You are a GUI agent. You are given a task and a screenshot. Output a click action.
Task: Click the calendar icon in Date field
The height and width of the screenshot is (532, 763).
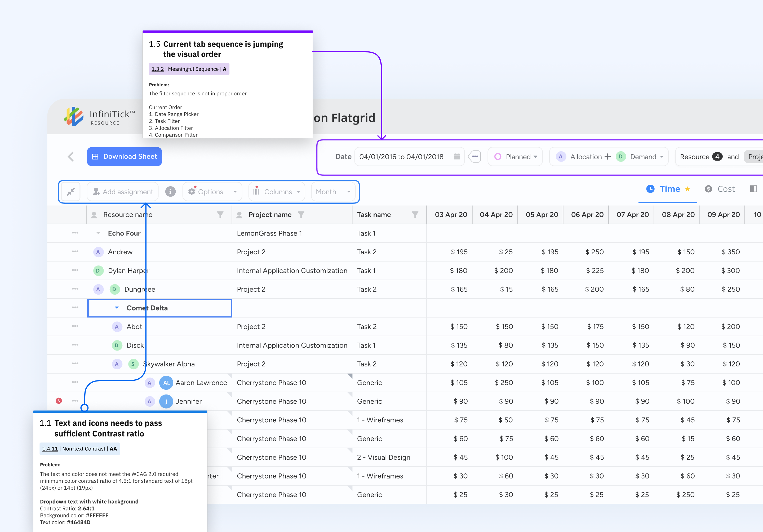click(x=456, y=157)
